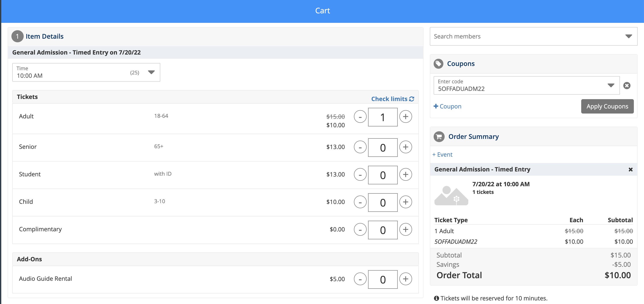Click the Student quantity input field
Screen dimensions: 644x304
click(x=382, y=175)
